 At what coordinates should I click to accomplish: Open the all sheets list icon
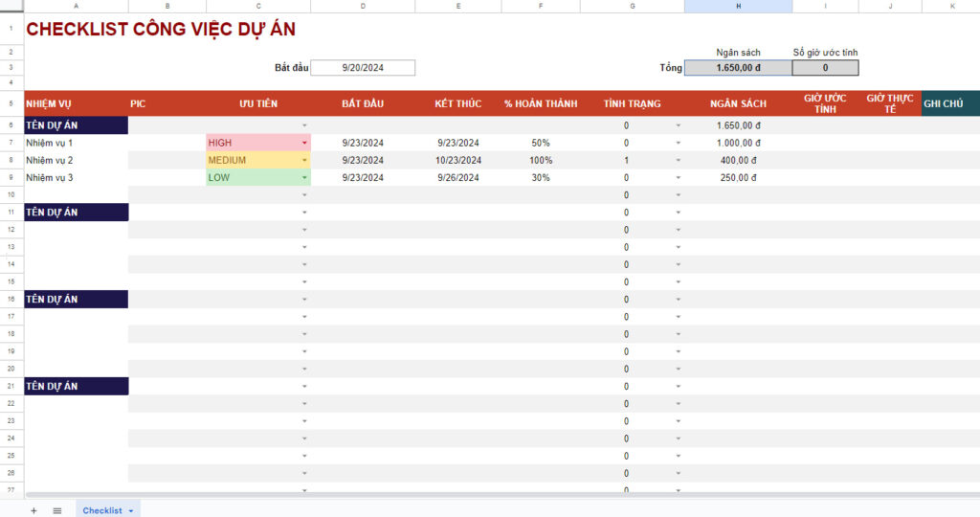(x=57, y=510)
